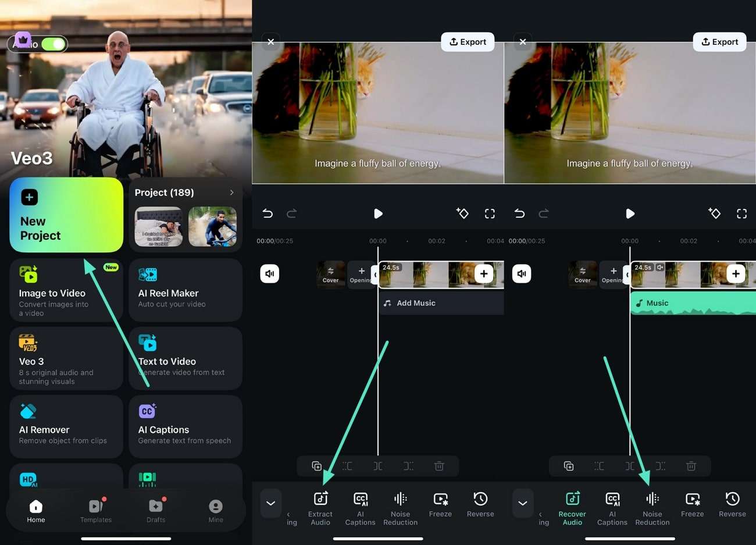Viewport: 756px width, 545px height.
Task: Tap the Add Music track
Action: click(x=441, y=303)
